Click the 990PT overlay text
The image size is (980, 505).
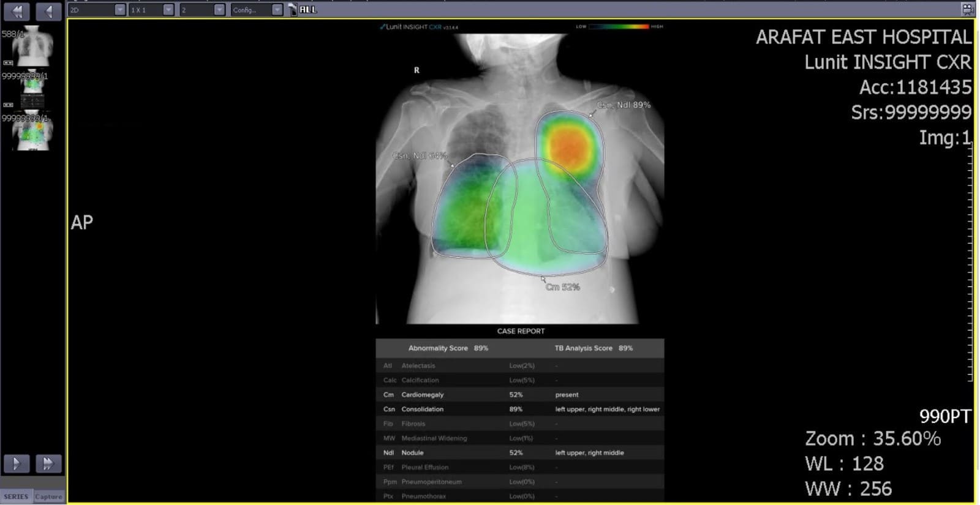(x=945, y=416)
